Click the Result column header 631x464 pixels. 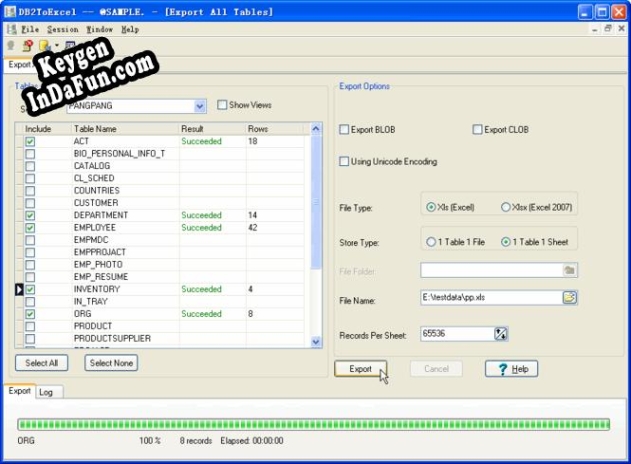point(212,129)
